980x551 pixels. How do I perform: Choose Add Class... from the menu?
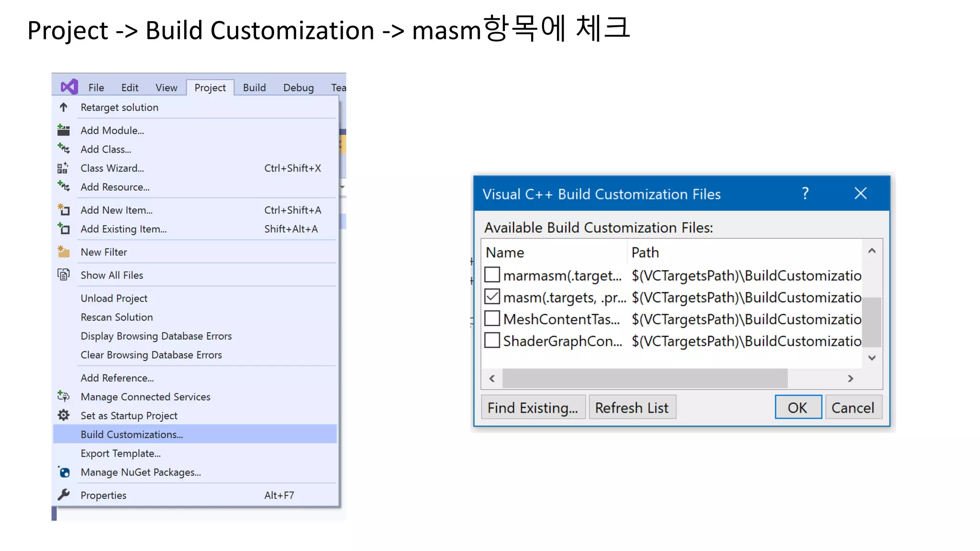[x=195, y=149]
